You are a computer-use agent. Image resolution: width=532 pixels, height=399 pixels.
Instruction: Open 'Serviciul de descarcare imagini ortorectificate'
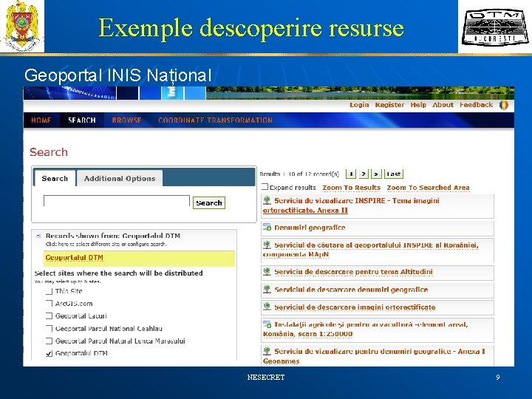click(355, 307)
